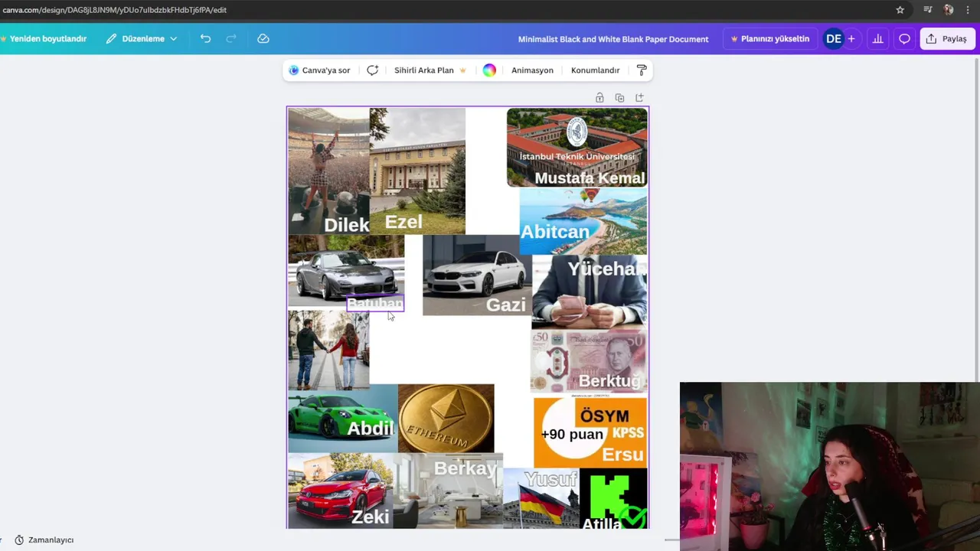Click Yeniden boyutlandır resize button
This screenshot has height=551, width=980.
click(44, 38)
